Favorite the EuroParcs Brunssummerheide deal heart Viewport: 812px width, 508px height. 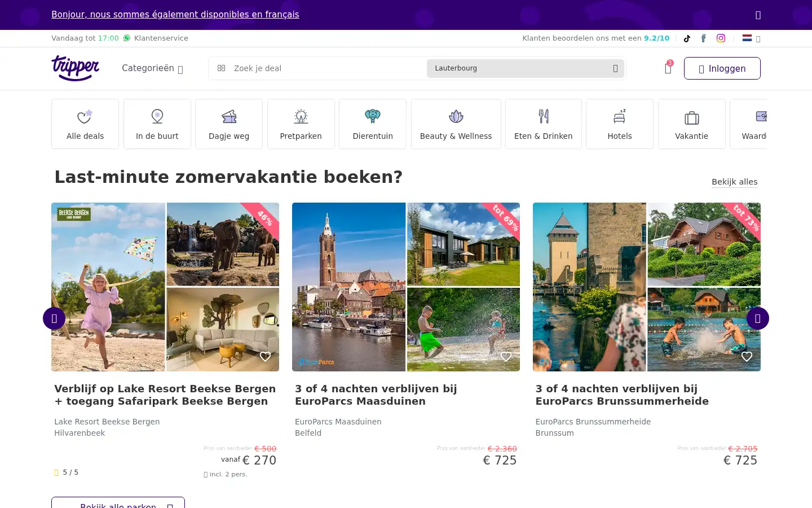(747, 357)
